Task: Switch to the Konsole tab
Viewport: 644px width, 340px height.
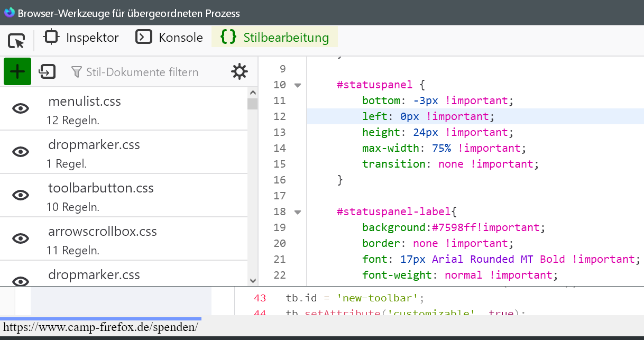Action: (181, 38)
